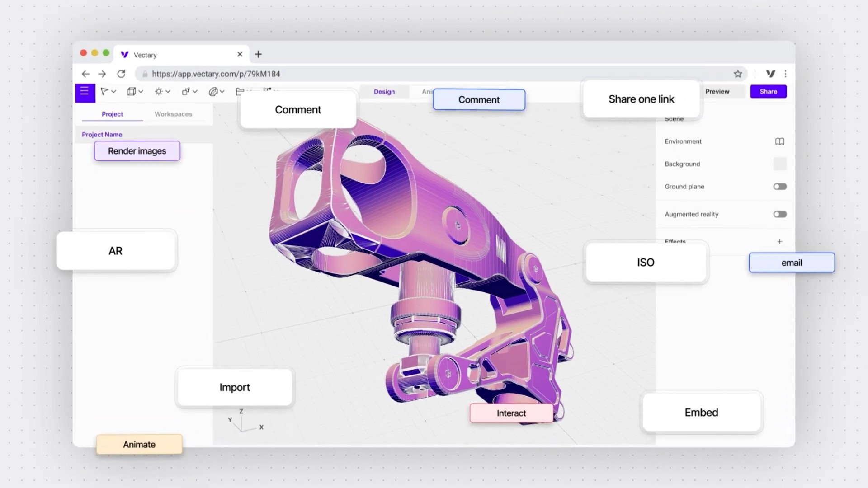Click the materials sphere icon

click(213, 92)
